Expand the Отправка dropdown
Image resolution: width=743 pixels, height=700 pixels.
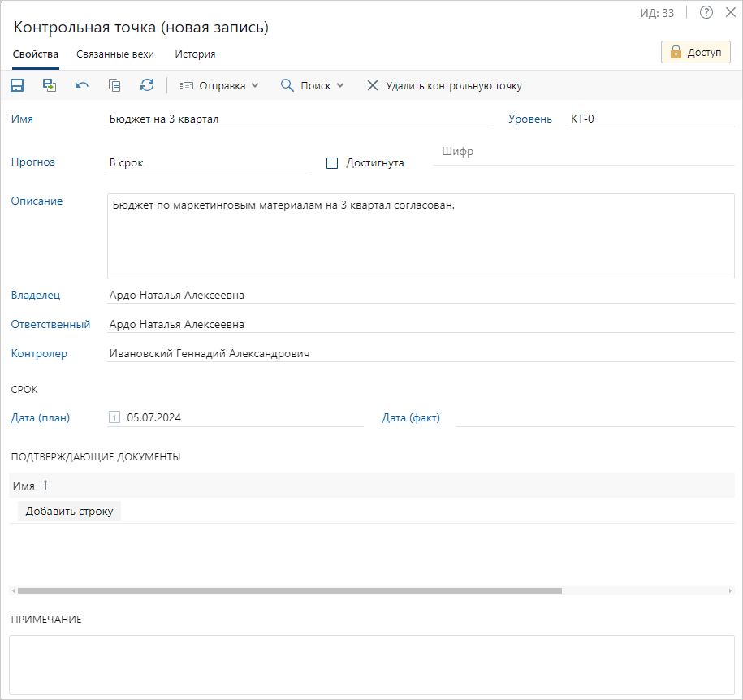[218, 85]
